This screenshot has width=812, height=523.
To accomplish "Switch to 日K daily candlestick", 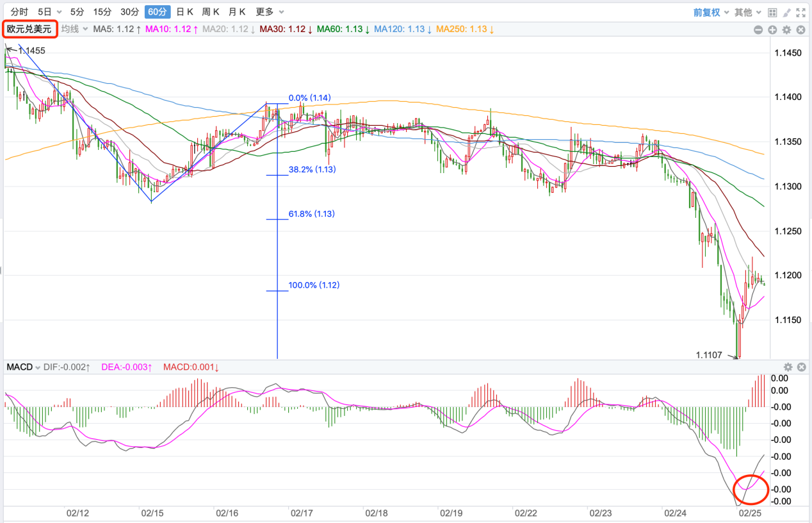I will 184,12.
